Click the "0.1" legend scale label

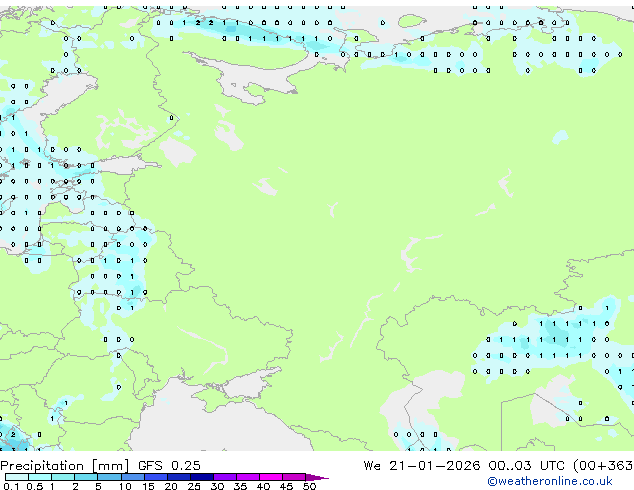click(x=11, y=486)
